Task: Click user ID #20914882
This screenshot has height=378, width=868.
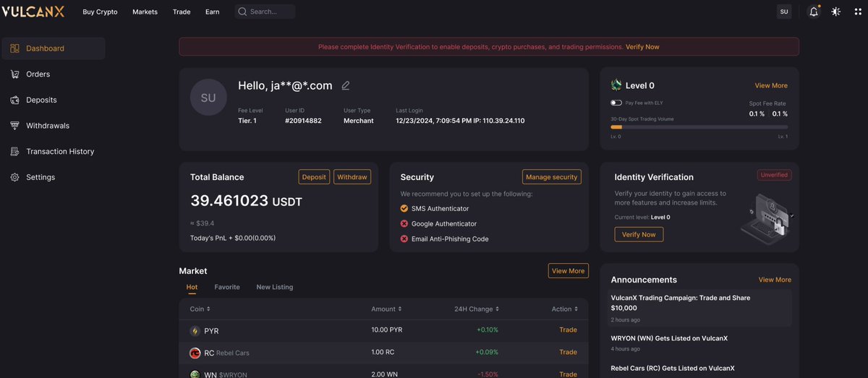Action: pyautogui.click(x=304, y=121)
